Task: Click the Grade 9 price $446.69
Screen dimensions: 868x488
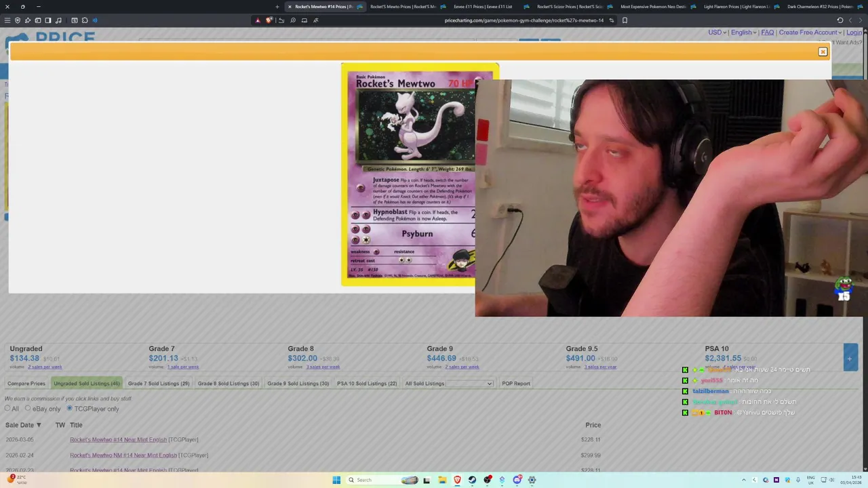Action: 441,359
